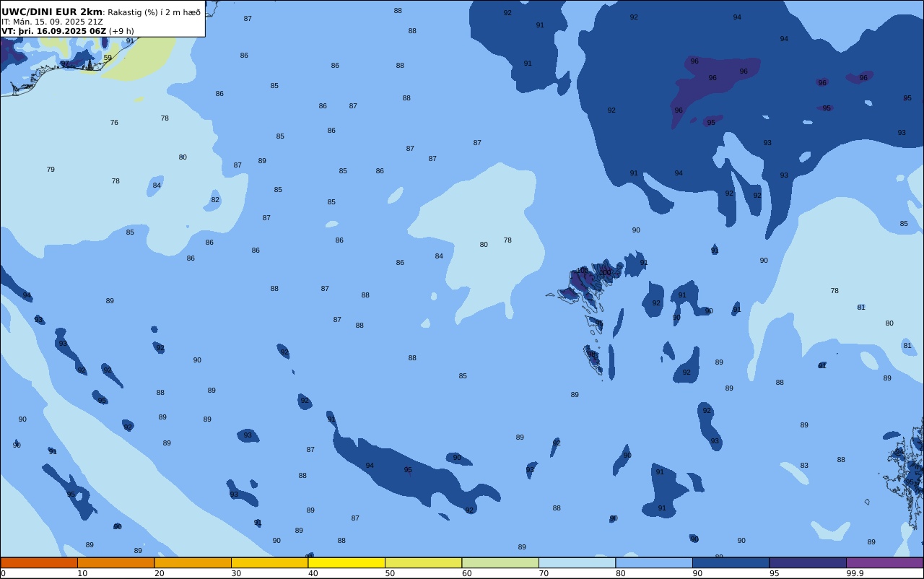Pick the 70–80 pale blue legend segment

[577, 562]
